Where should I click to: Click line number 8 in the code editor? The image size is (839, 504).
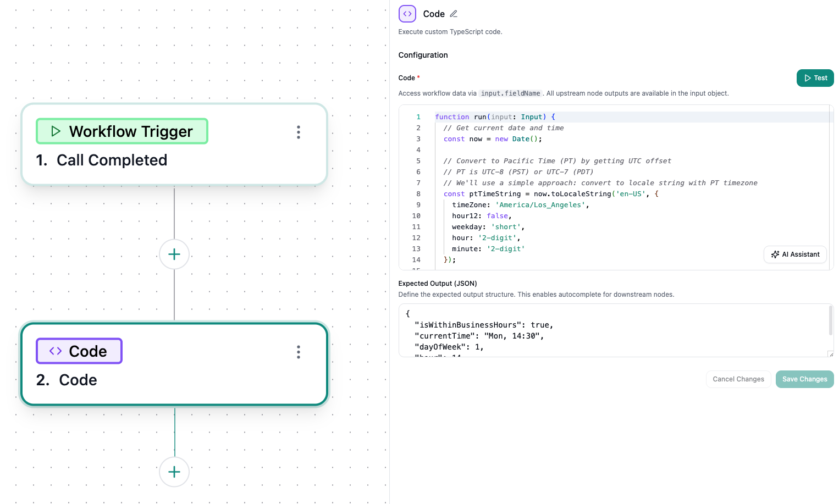point(418,193)
